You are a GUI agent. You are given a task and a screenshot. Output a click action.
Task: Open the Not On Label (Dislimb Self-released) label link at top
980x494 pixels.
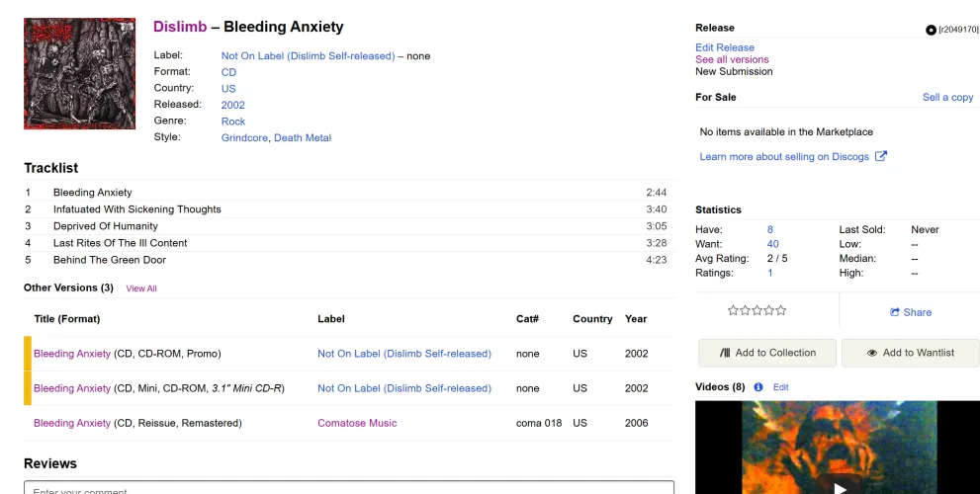309,55
